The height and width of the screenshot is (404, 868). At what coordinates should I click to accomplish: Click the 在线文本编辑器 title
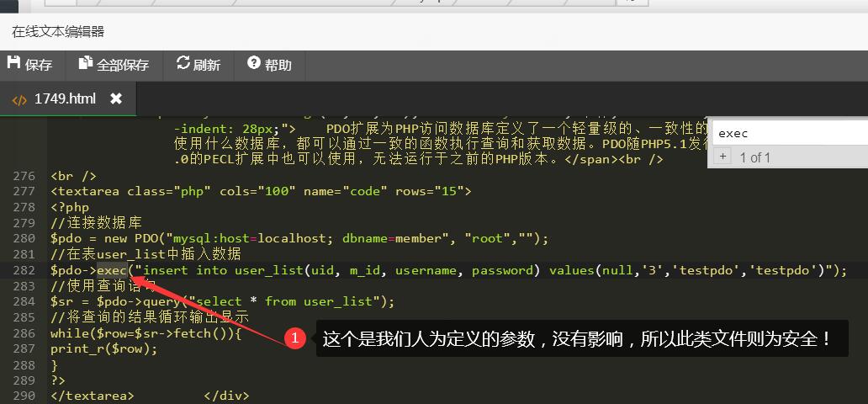point(58,32)
